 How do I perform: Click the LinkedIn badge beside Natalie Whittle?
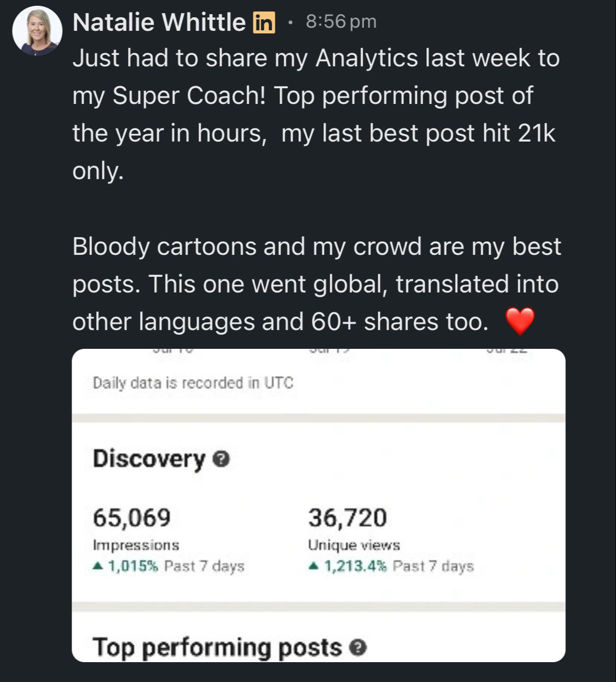264,22
